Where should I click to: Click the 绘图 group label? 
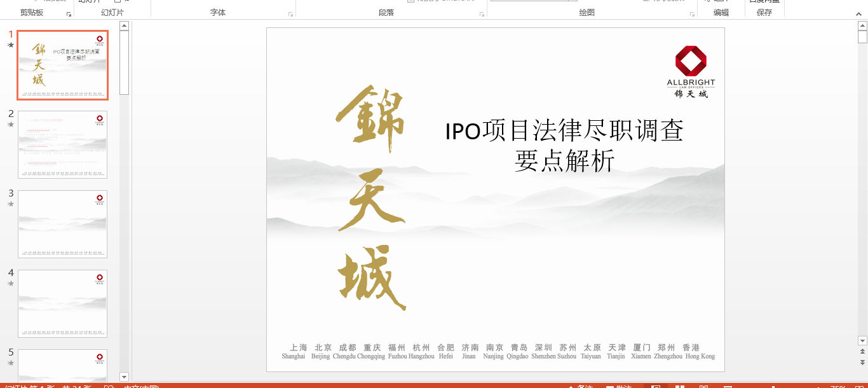pyautogui.click(x=587, y=13)
